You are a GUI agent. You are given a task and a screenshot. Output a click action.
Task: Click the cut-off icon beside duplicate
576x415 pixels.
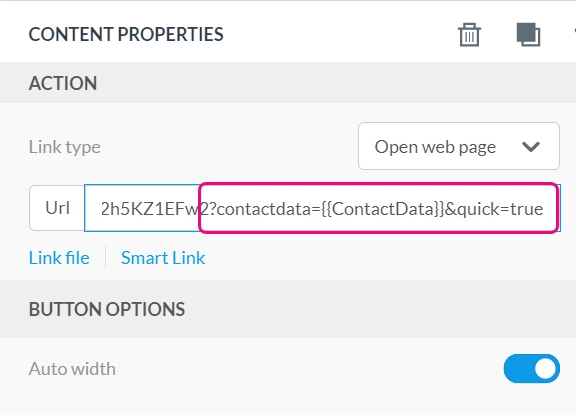[x=574, y=31]
